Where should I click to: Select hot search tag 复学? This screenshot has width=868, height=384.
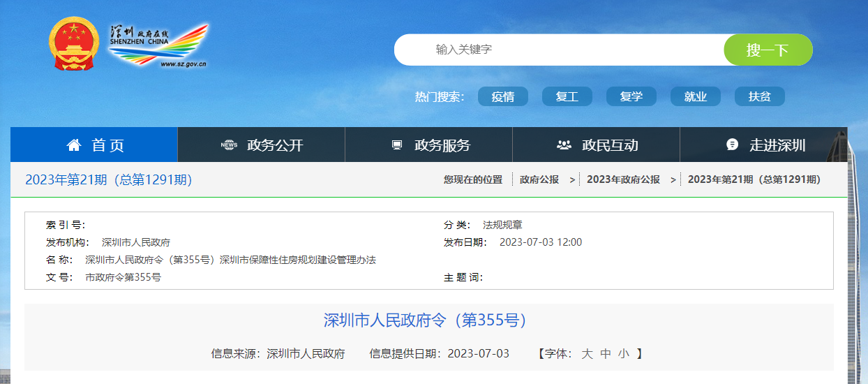[631, 96]
